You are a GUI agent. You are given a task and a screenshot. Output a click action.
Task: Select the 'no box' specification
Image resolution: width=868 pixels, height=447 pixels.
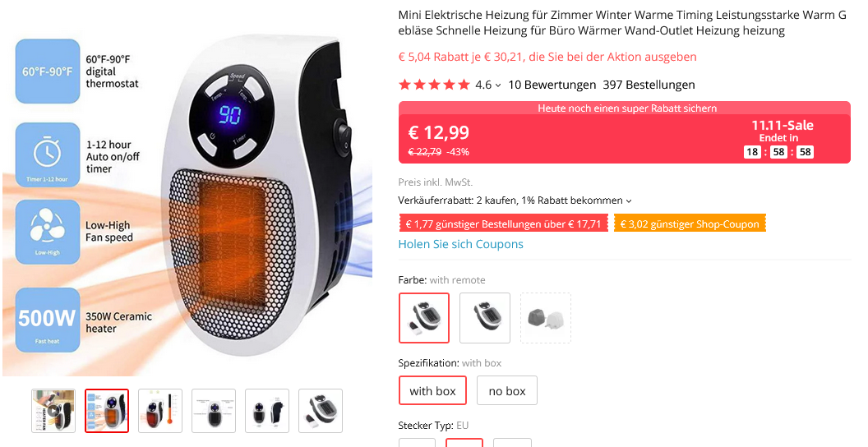(507, 390)
